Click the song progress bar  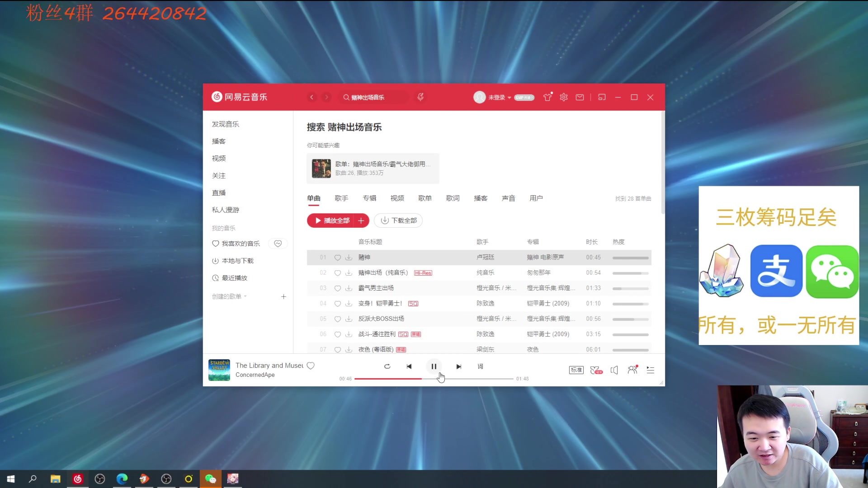[434, 379]
